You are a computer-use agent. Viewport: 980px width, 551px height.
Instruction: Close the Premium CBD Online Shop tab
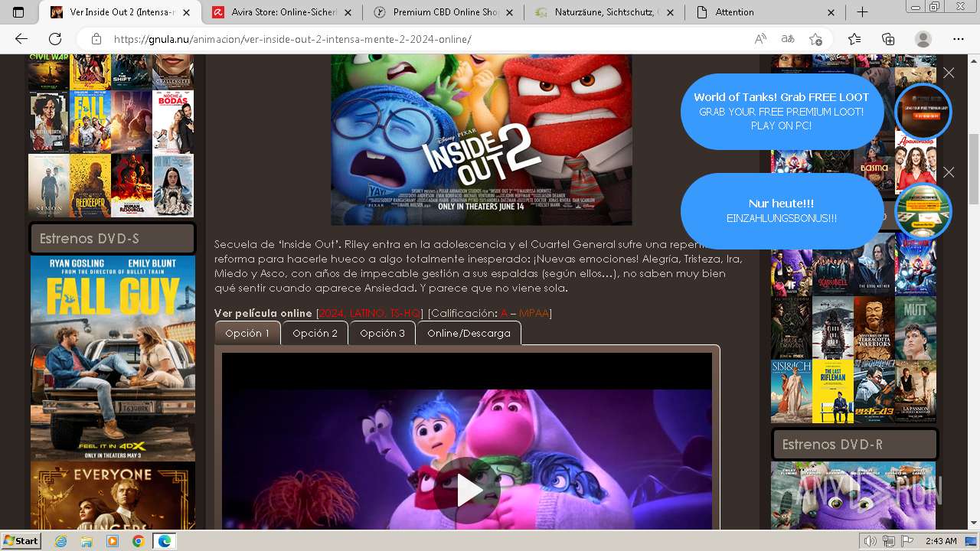(508, 12)
